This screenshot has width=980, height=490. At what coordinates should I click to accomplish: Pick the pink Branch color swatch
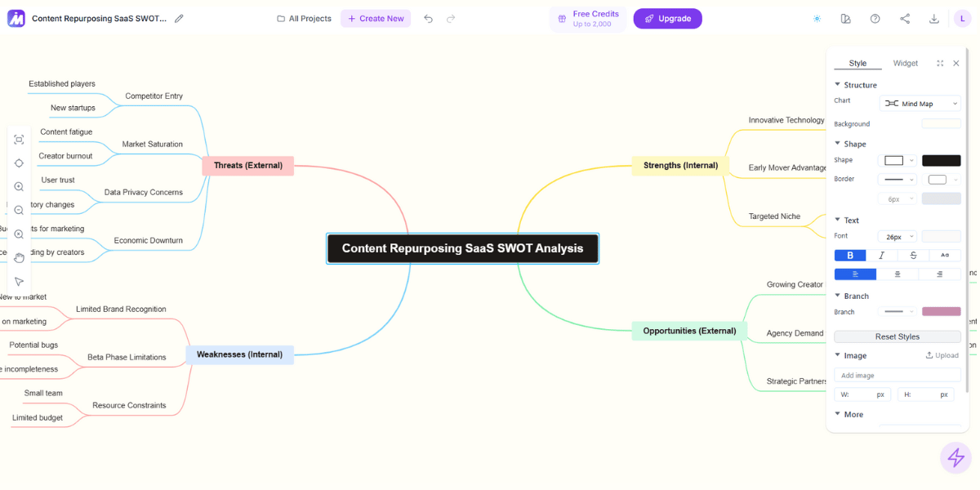pyautogui.click(x=942, y=311)
